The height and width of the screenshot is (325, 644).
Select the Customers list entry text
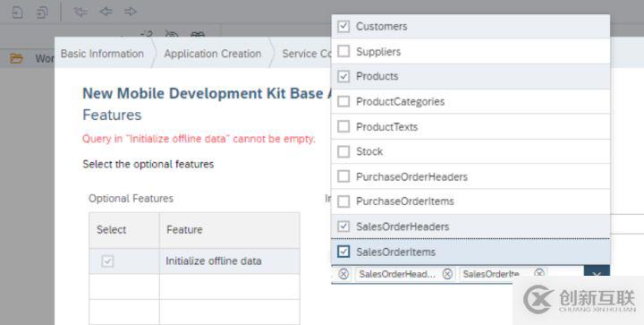tap(382, 26)
